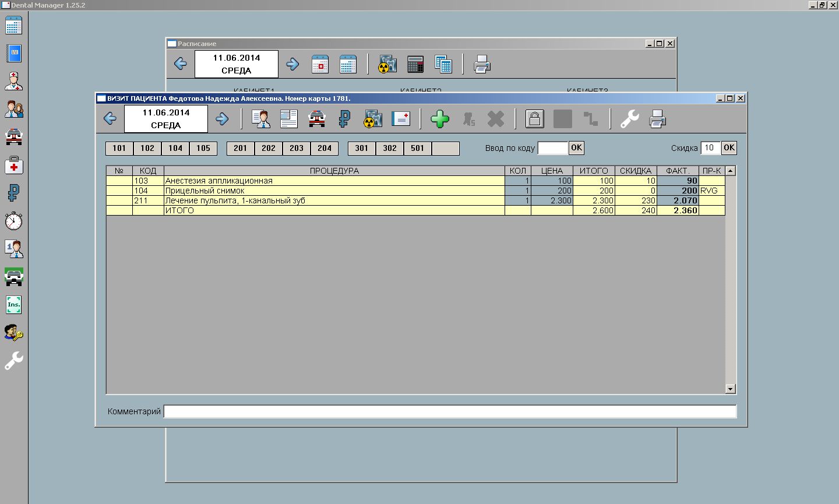Open the first-aid kit icon in sidebar
Viewport: 839px width, 504px height.
(13, 165)
